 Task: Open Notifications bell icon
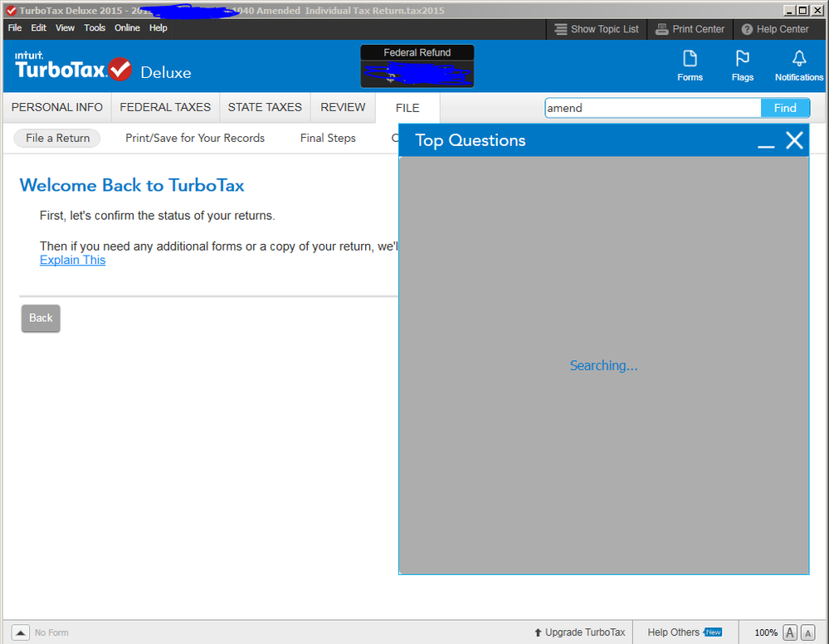799,65
